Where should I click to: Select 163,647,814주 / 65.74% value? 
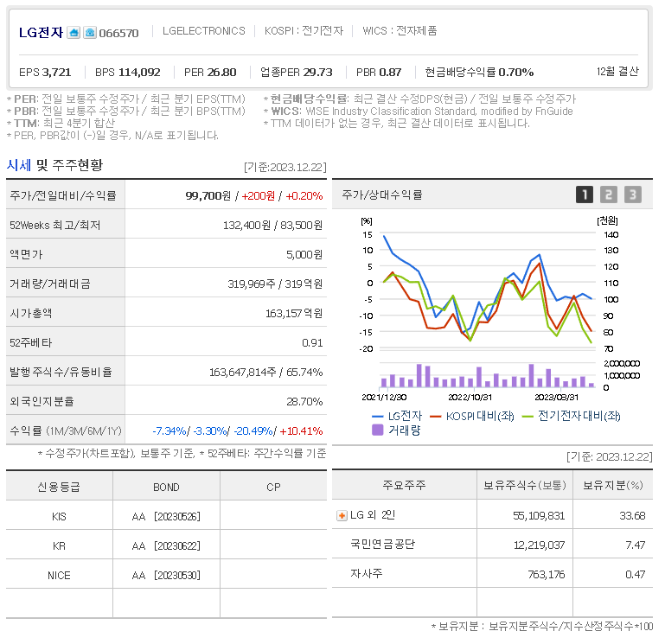[266, 373]
